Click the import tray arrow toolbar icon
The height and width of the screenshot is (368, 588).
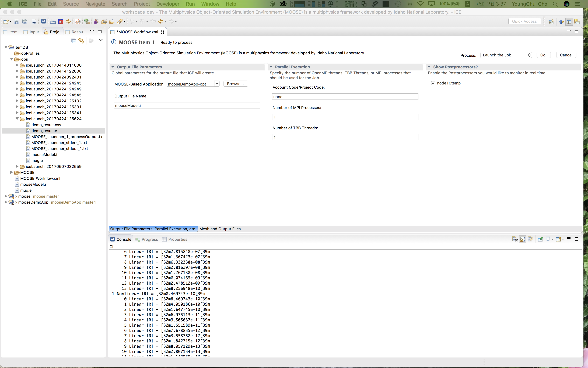point(52,21)
